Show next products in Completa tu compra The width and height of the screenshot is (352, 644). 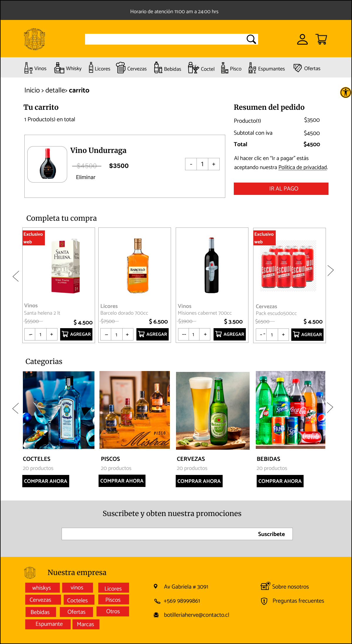pyautogui.click(x=331, y=270)
